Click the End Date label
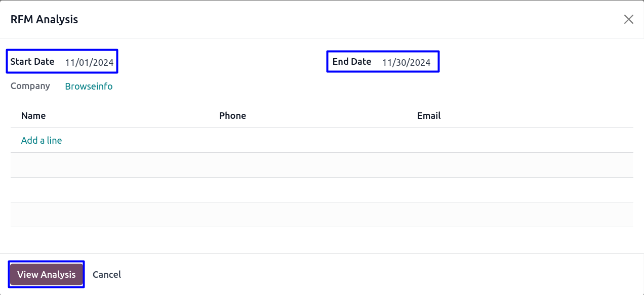Image resolution: width=644 pixels, height=295 pixels. pyautogui.click(x=352, y=62)
